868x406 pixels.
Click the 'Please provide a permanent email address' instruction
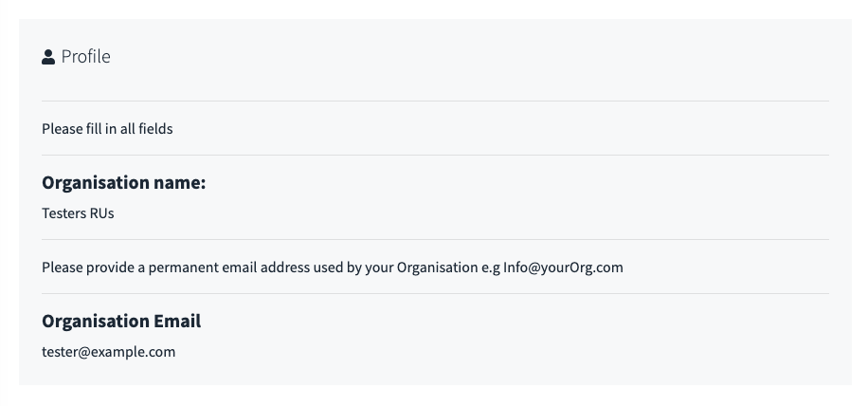point(333,268)
